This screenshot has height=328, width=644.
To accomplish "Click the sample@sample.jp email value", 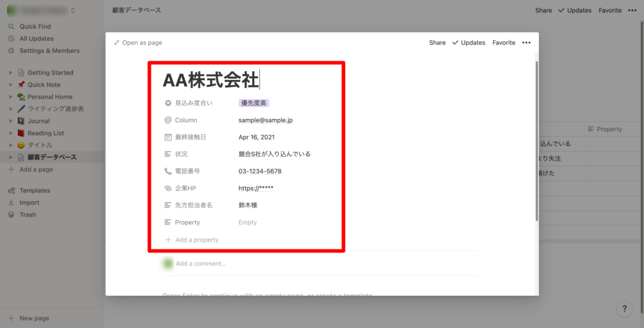I will pyautogui.click(x=265, y=120).
